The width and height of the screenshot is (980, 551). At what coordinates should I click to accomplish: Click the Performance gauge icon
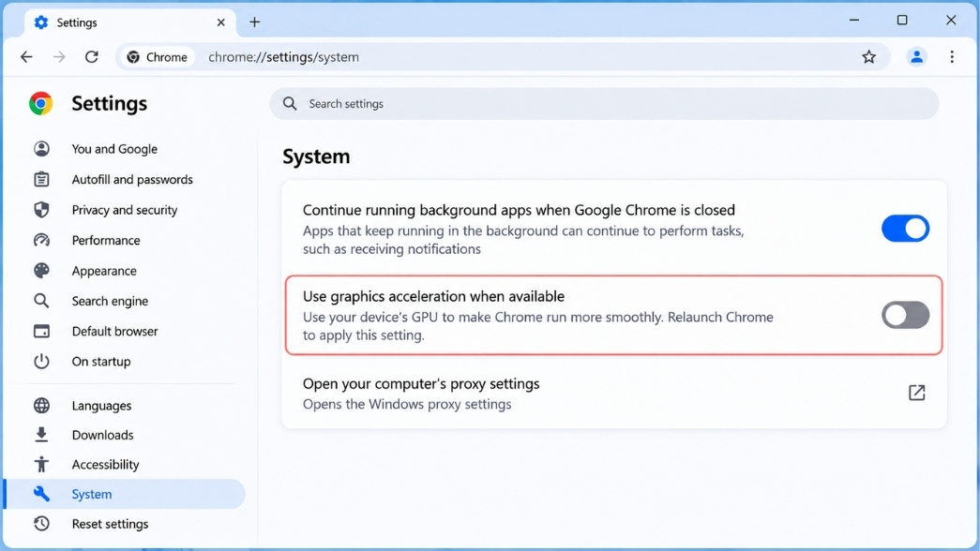[41, 240]
